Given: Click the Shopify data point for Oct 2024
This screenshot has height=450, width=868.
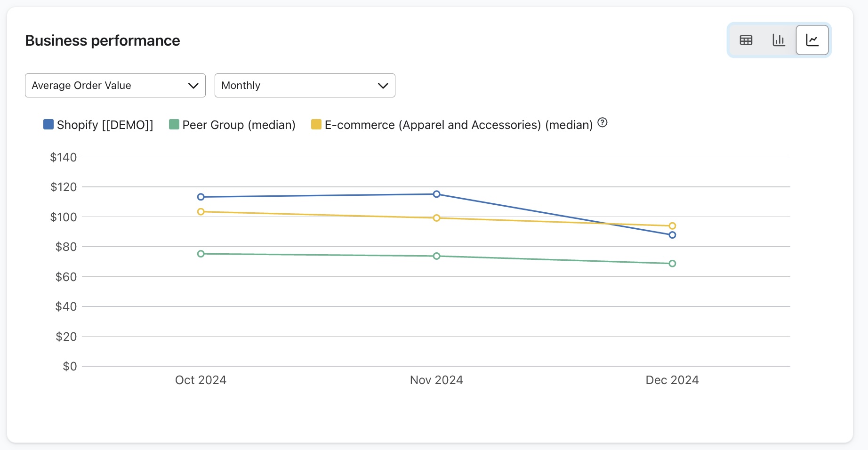Looking at the screenshot, I should pyautogui.click(x=201, y=197).
